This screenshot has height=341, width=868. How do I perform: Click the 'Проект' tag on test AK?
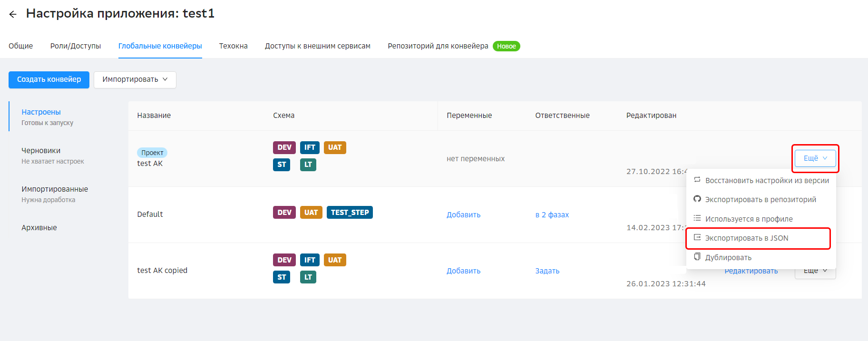(x=152, y=153)
